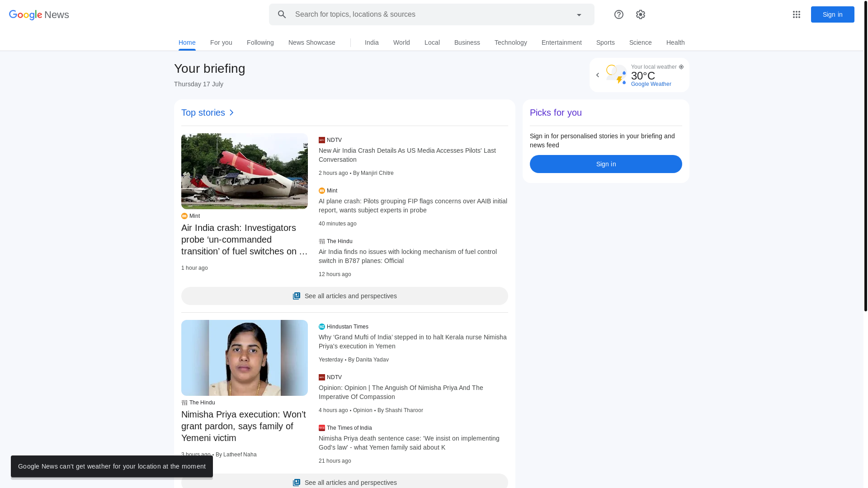The height and width of the screenshot is (488, 868).
Task: Open the Local news tab
Action: tap(432, 42)
